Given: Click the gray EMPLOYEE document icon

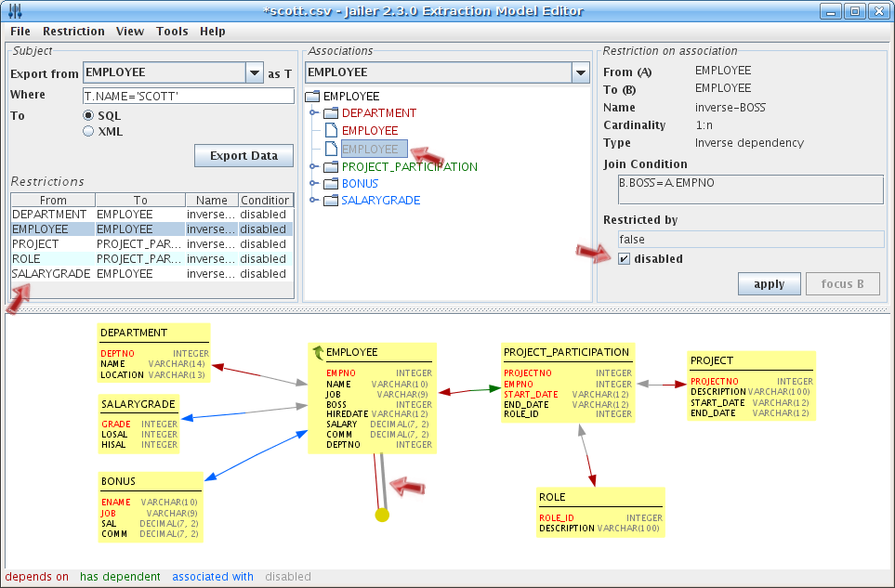Looking at the screenshot, I should tap(331, 149).
